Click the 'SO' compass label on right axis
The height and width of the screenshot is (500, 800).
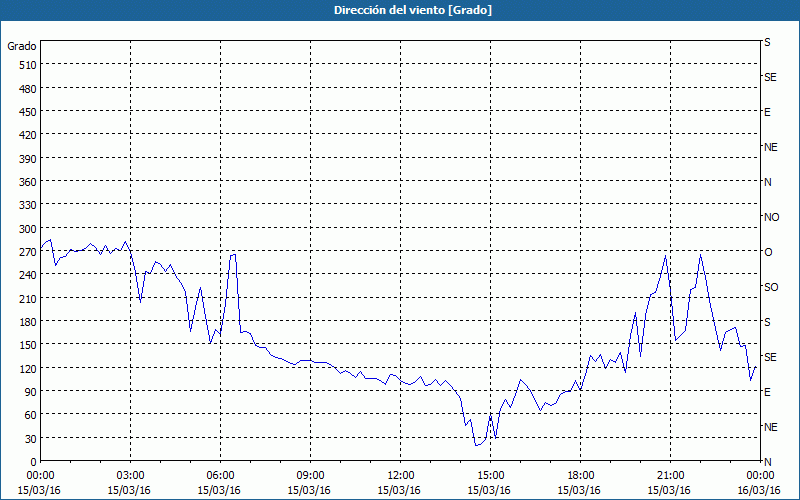tap(771, 287)
